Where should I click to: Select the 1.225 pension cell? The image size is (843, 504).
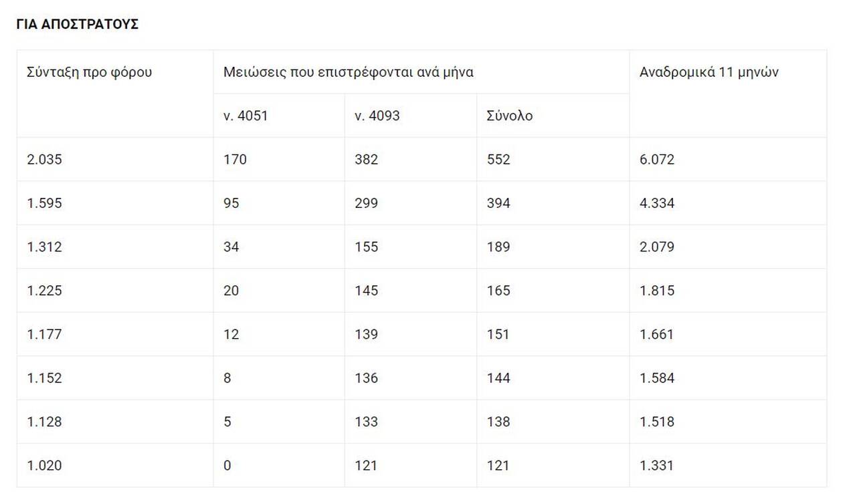(x=45, y=291)
